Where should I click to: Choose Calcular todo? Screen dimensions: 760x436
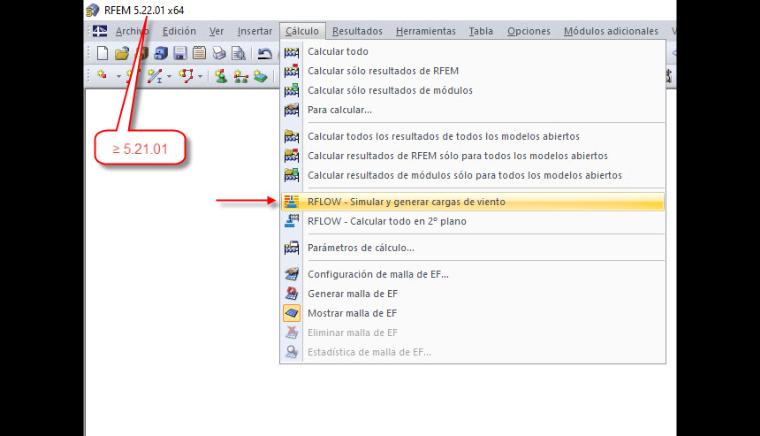[473, 51]
